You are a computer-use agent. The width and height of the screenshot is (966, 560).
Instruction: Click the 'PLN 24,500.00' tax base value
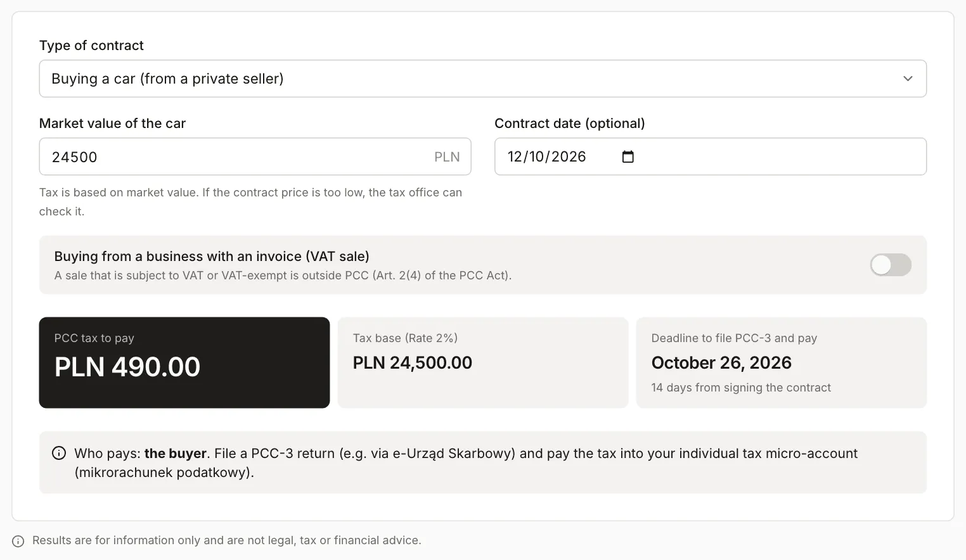[413, 362]
